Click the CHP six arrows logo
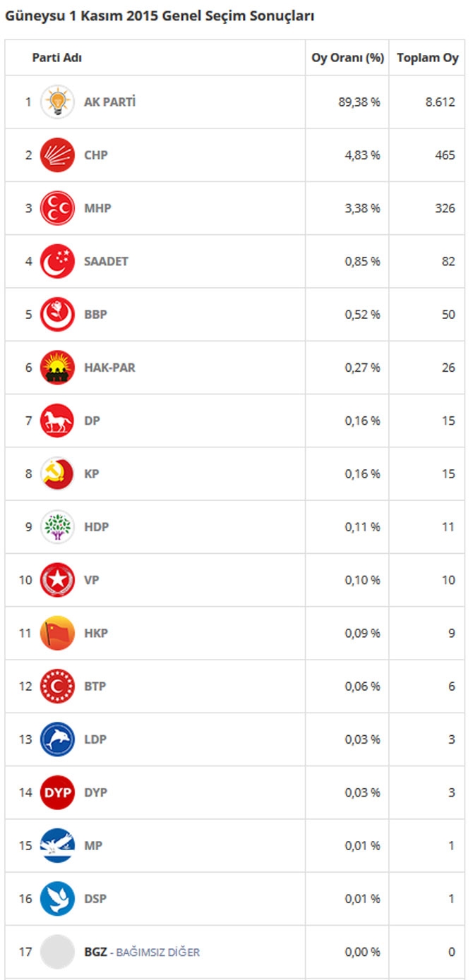This screenshot has width=473, height=980. (57, 155)
